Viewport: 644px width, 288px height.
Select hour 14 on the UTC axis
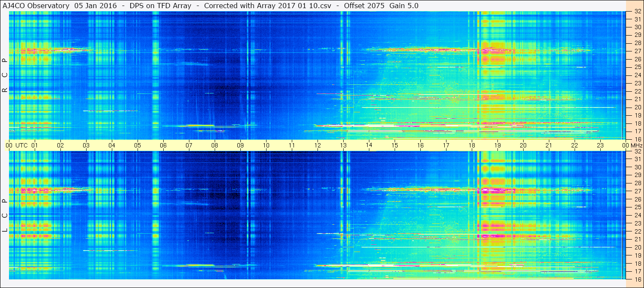click(x=369, y=145)
